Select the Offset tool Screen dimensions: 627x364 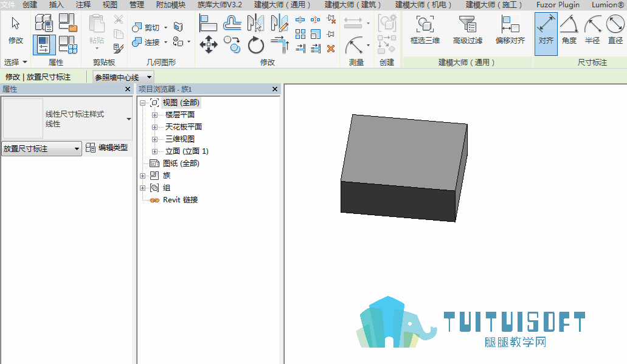[x=232, y=23]
